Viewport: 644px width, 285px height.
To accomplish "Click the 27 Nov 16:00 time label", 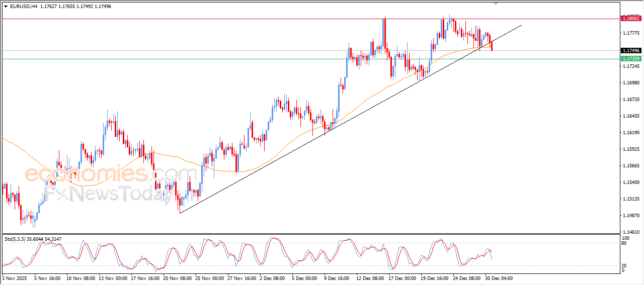I will (x=242, y=278).
